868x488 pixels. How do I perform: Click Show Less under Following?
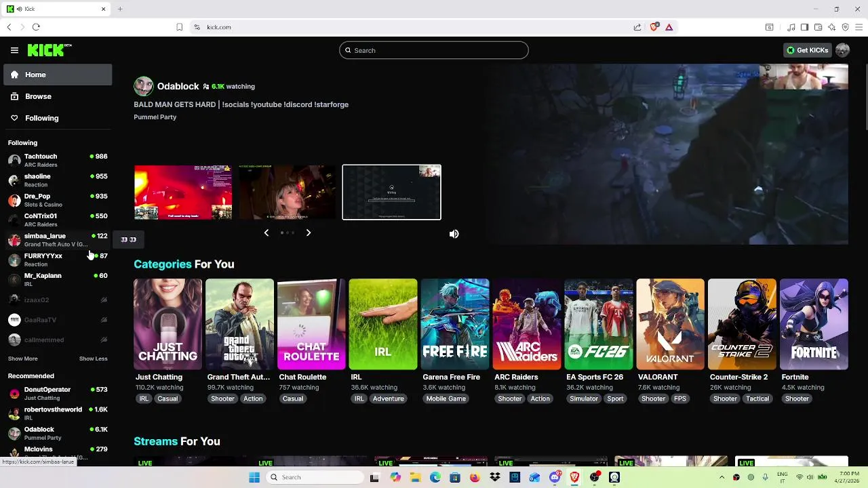94,359
